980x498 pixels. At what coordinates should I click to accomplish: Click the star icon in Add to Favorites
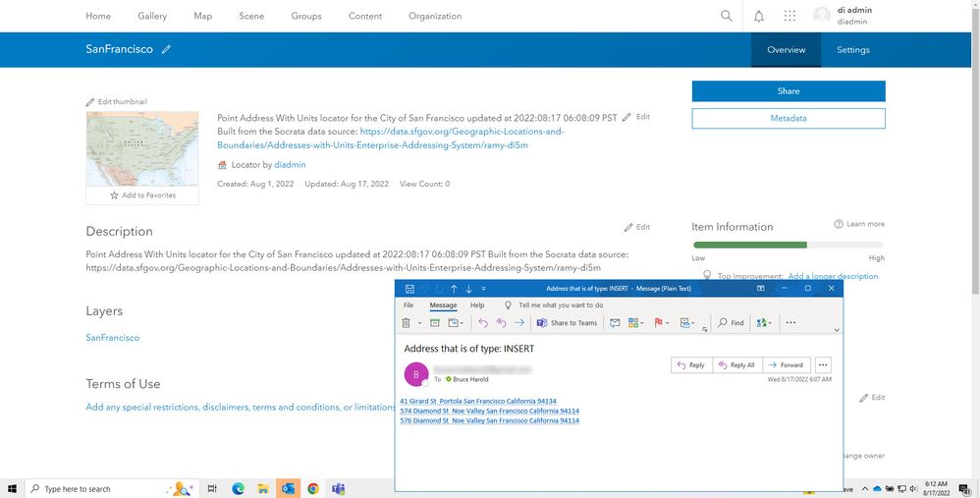point(114,194)
